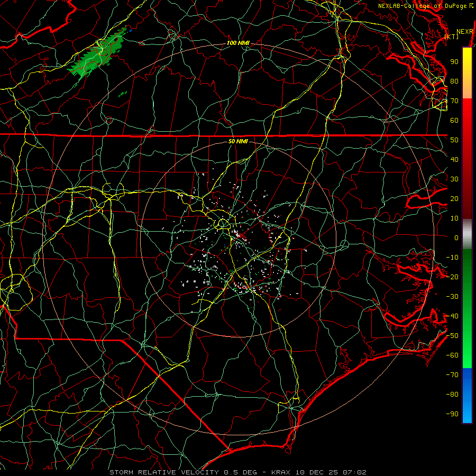Screen dimensions: 476x476
Task: Click the positive 50 value on velocity scale
Action: point(454,140)
